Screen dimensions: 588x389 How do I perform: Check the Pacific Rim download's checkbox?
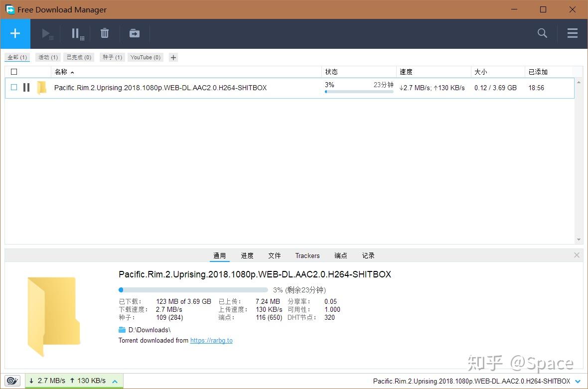tap(13, 88)
